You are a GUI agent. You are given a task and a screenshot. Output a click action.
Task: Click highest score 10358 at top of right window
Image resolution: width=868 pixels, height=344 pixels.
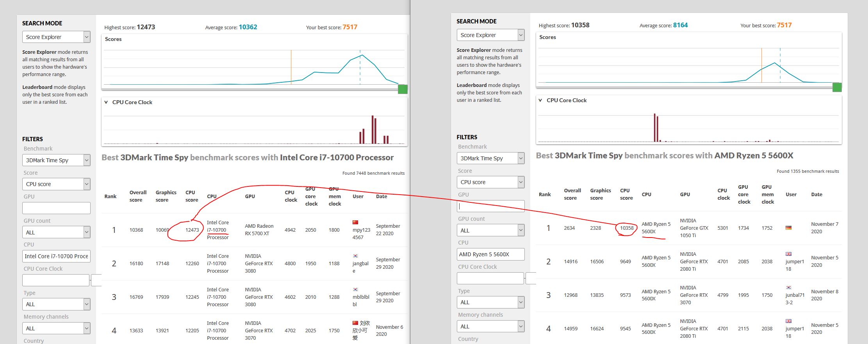tap(580, 25)
